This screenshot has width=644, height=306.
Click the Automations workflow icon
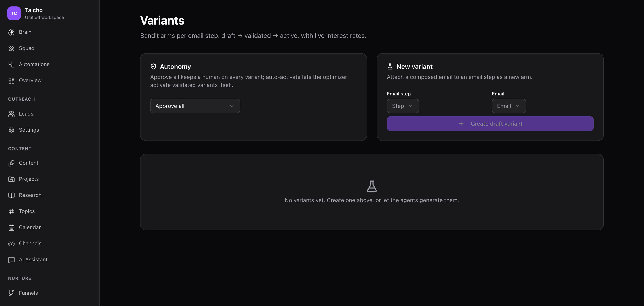click(x=11, y=64)
